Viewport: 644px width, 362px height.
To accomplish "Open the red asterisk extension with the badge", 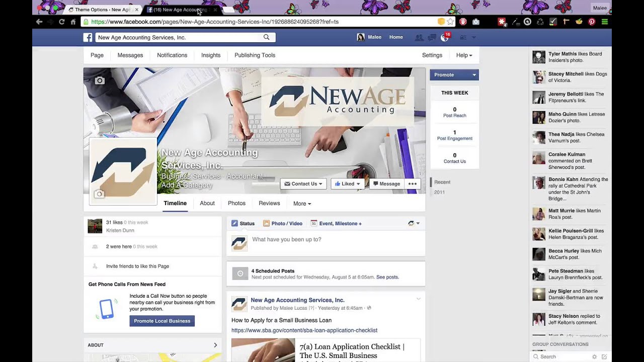I will [502, 22].
